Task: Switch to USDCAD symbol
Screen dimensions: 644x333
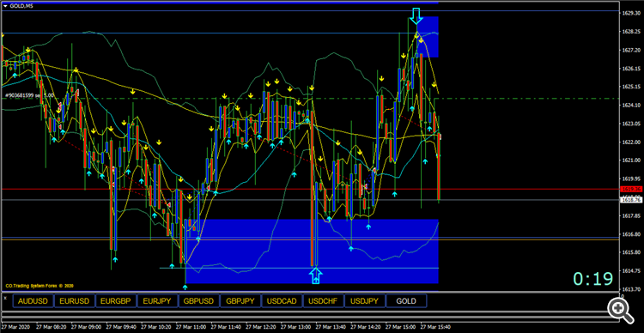Action: (x=282, y=301)
